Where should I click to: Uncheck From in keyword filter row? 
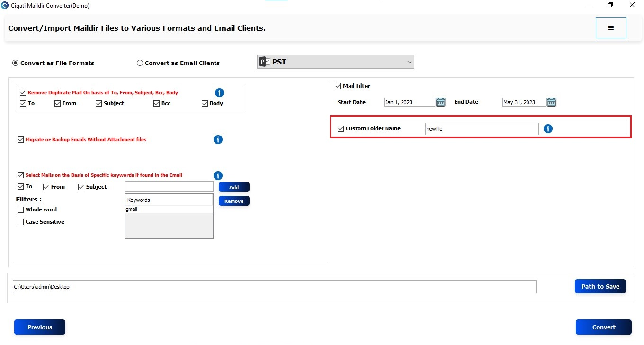(46, 187)
